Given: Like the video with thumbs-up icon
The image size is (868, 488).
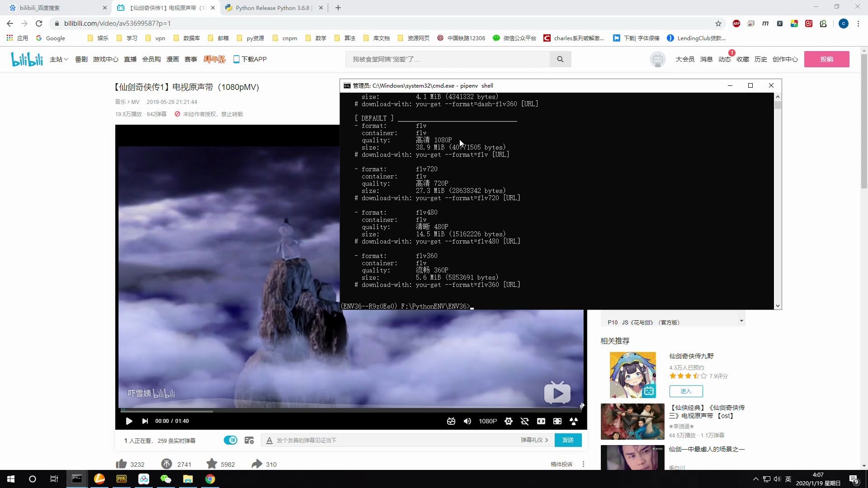Looking at the screenshot, I should point(121,464).
